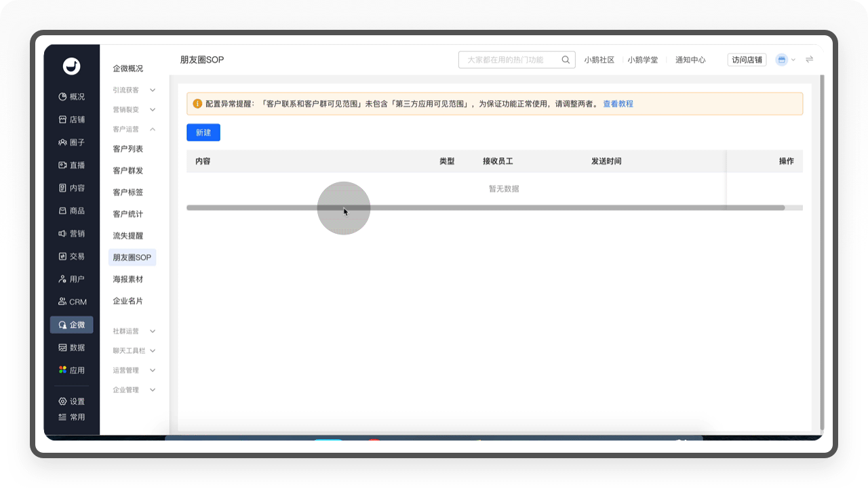Viewport: 868px width, 488px height.
Task: Click the 类型 column header
Action: point(447,161)
